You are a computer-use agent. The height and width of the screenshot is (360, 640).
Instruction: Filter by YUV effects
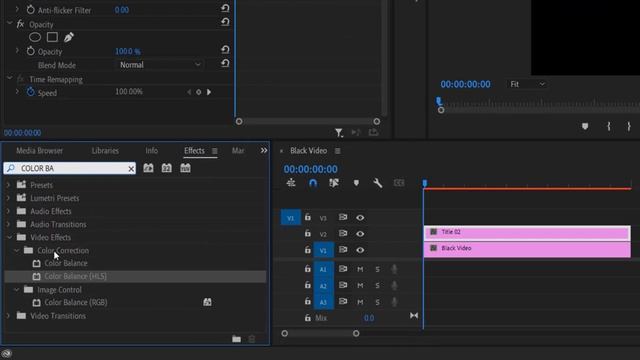[x=185, y=168]
